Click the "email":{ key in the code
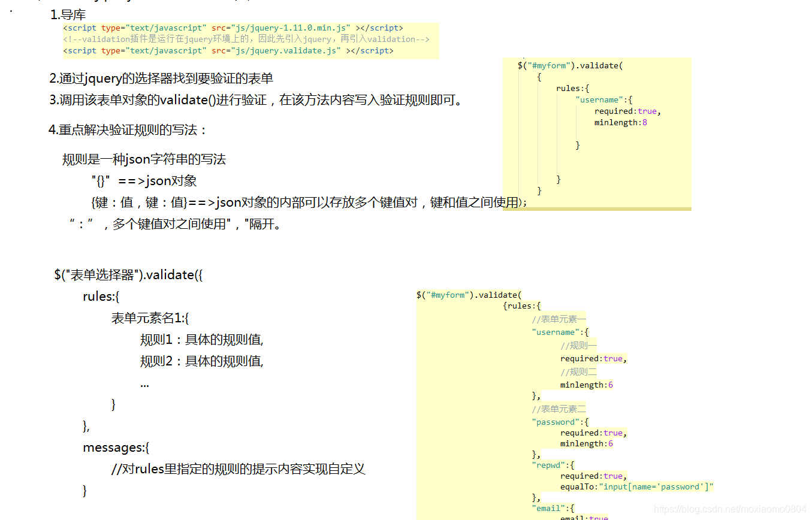812x520 pixels. point(553,508)
